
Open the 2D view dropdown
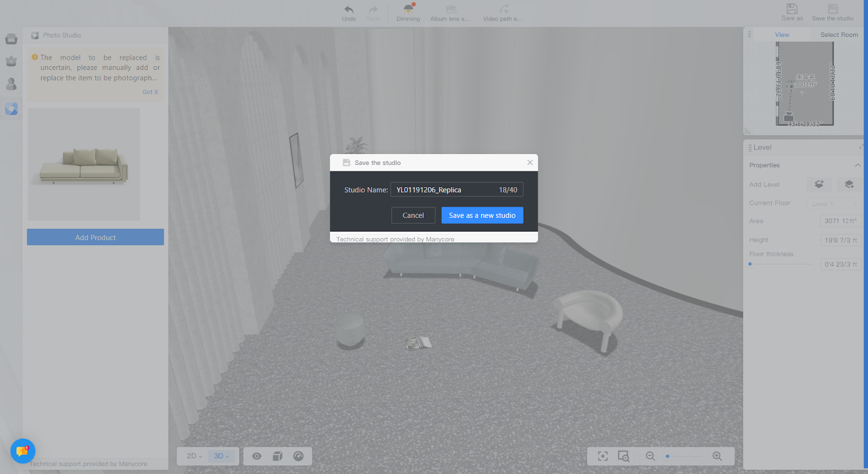point(194,456)
